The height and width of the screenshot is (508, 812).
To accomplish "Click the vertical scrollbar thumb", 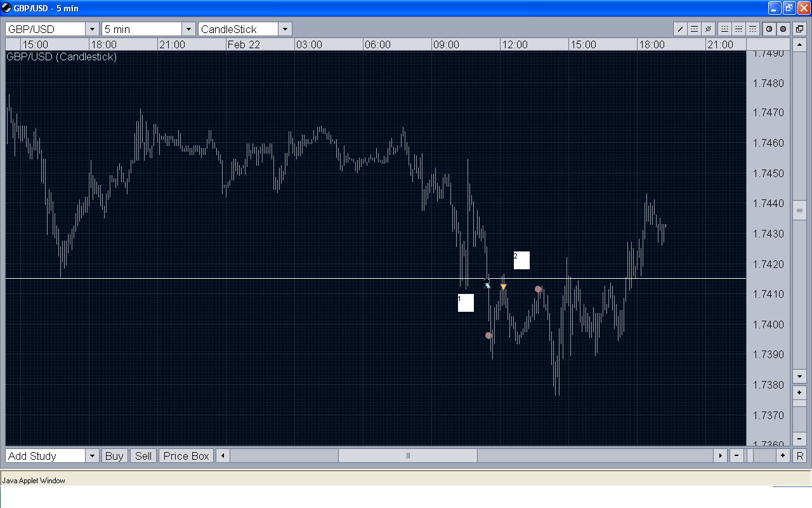I will [799, 210].
